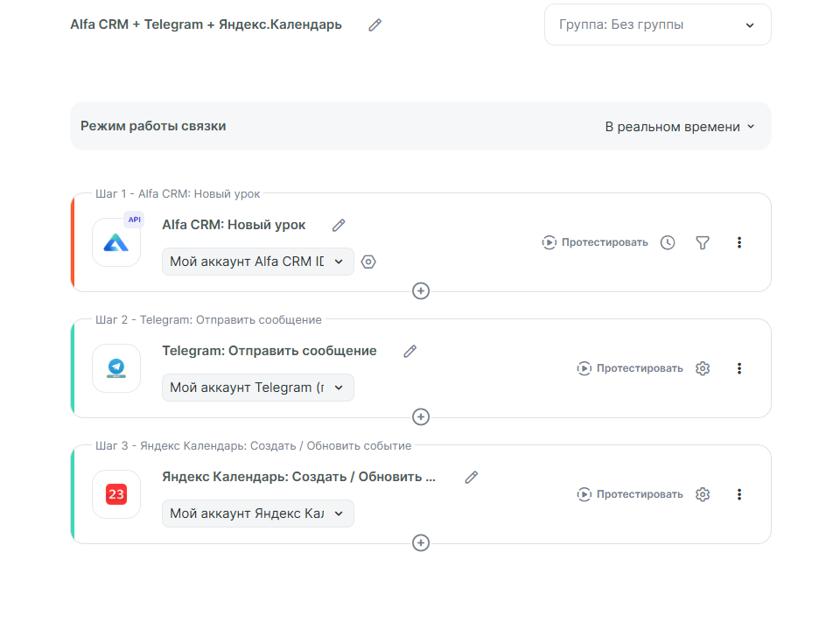
Task: Click the Alfa CRM app logo
Action: tap(116, 242)
